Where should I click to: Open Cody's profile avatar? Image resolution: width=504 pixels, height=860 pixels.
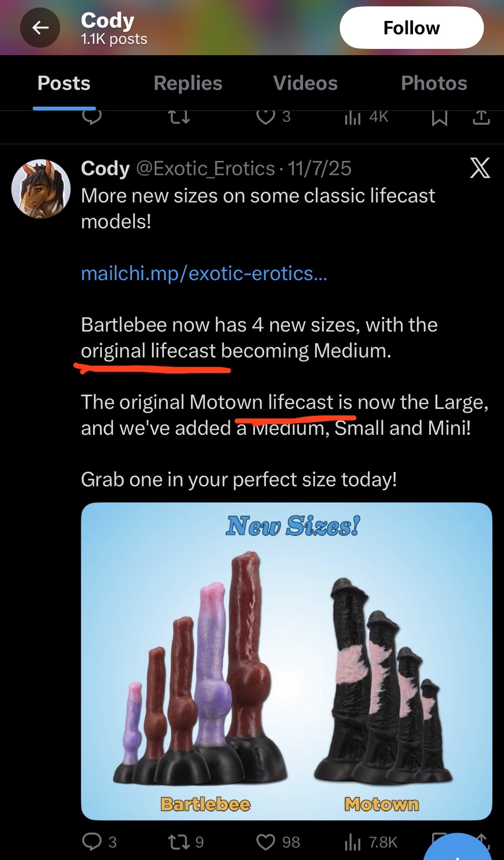41,189
